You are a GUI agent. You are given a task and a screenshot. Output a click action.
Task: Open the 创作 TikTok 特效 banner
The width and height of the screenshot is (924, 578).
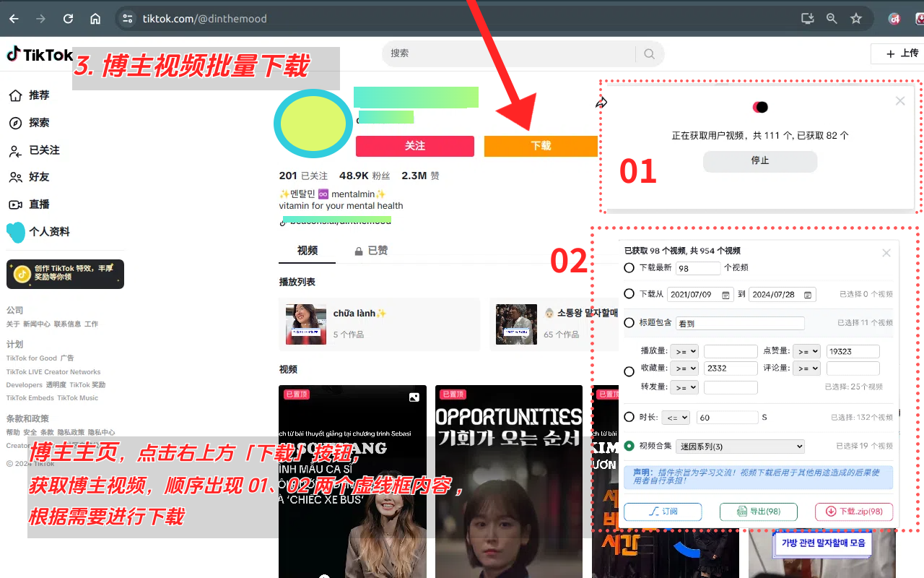65,274
